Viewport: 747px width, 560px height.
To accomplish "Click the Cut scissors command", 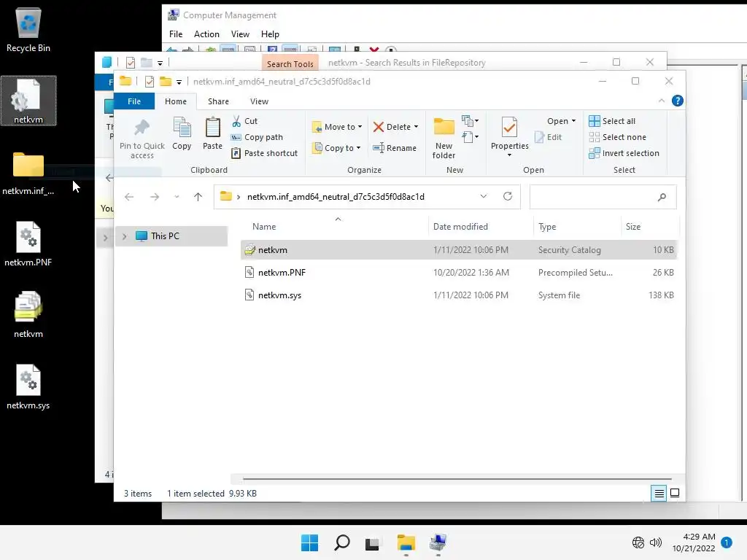I will click(245, 121).
